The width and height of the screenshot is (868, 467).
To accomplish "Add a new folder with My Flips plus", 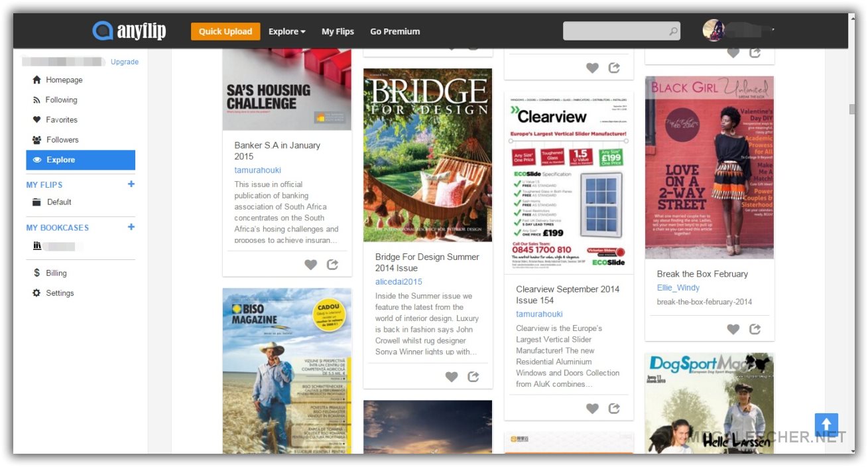I will coord(131,184).
